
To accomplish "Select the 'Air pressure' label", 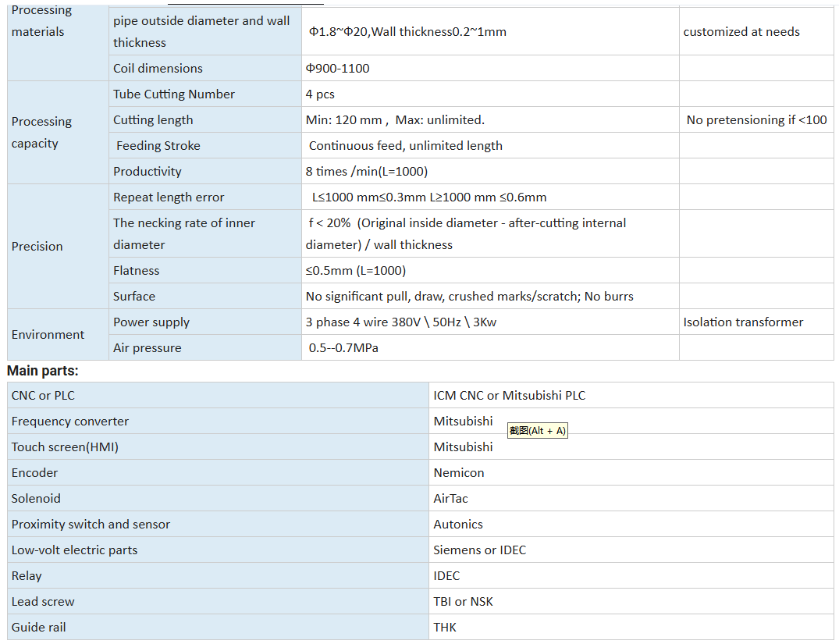I will click(148, 348).
